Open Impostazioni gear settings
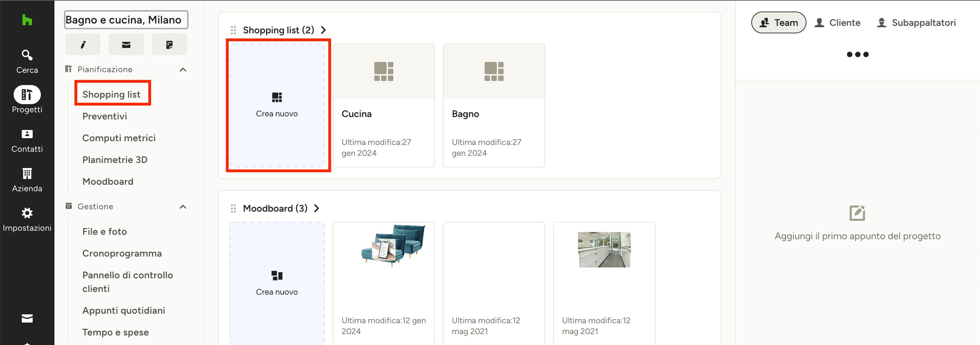This screenshot has width=980, height=345. pos(27,219)
